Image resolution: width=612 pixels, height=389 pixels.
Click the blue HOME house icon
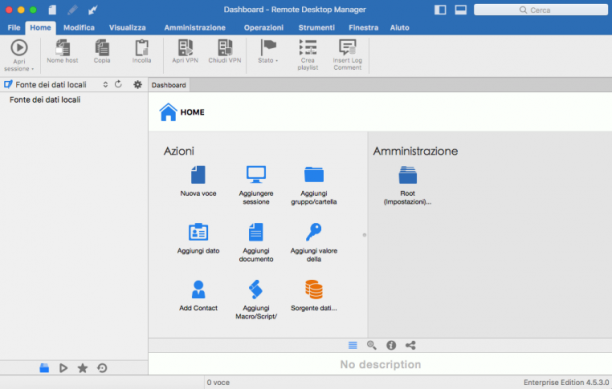[168, 112]
